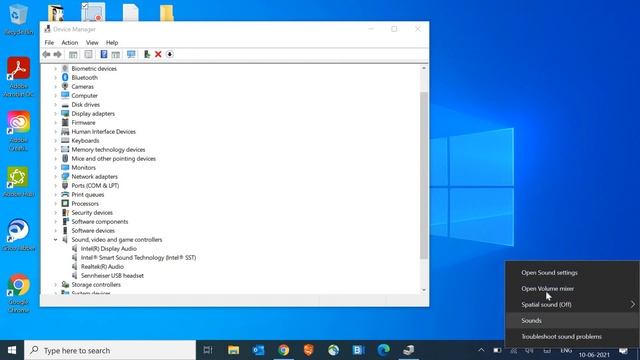Click the Task View taskbar icon
The image size is (640, 360).
(208, 350)
